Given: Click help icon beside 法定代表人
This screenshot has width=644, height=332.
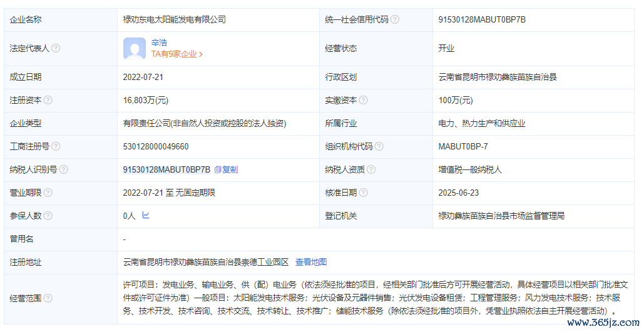Looking at the screenshot, I should (x=56, y=48).
